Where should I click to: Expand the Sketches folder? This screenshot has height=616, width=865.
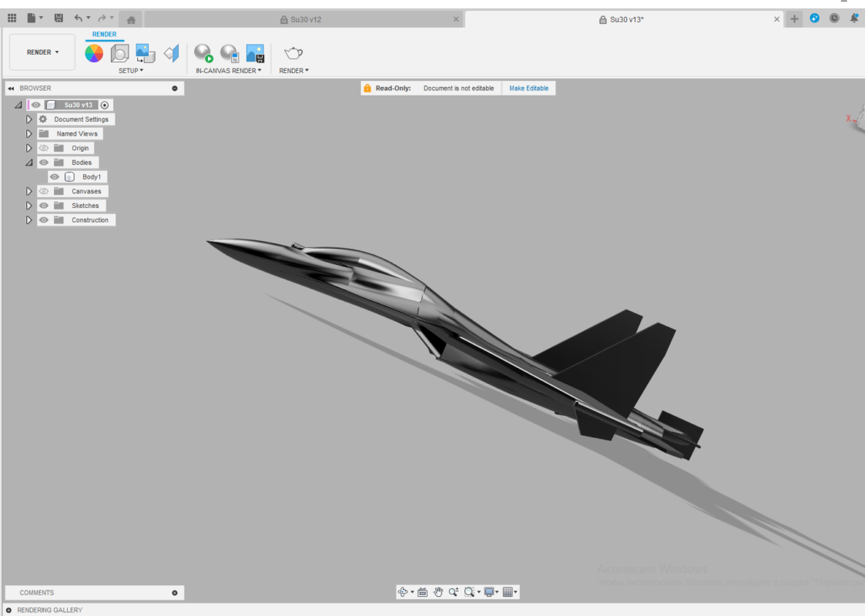coord(28,205)
